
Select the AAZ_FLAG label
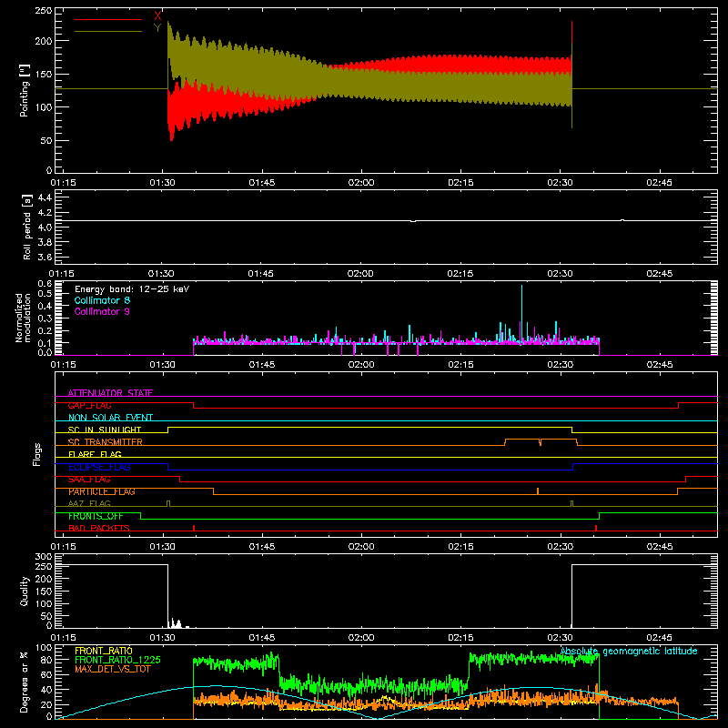coord(89,503)
